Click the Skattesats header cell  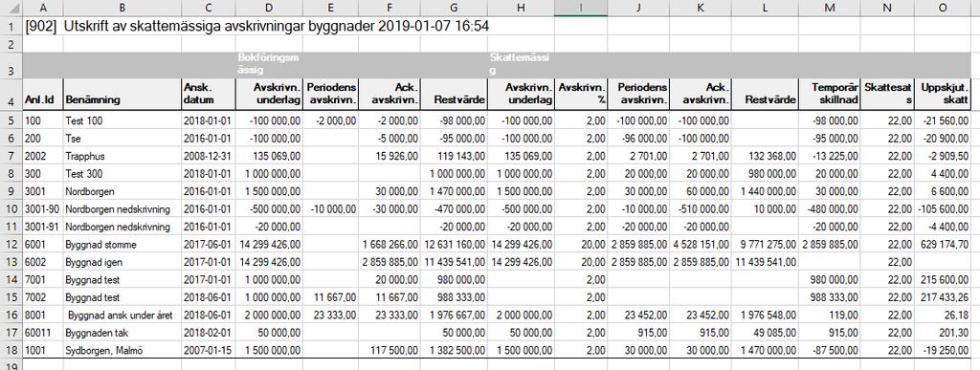point(887,95)
